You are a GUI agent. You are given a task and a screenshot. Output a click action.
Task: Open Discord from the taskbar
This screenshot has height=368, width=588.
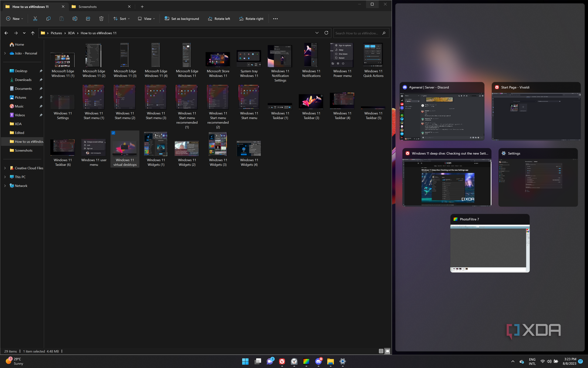[x=318, y=361]
